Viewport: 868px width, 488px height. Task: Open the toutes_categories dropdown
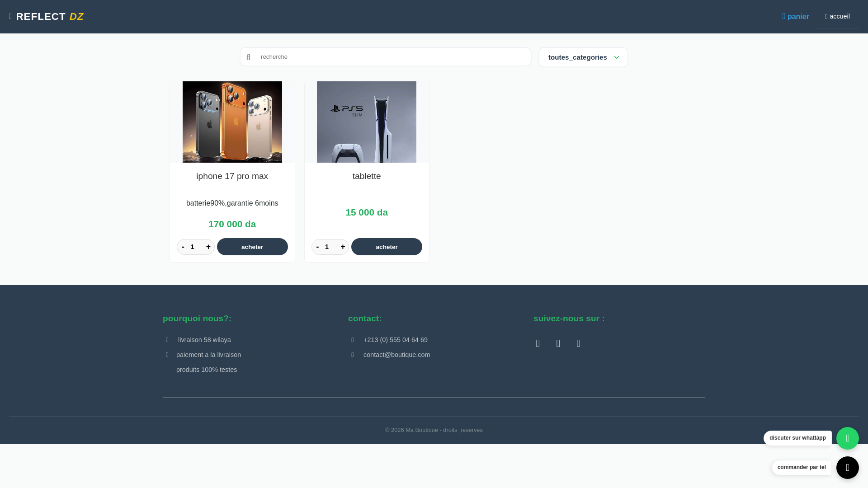tap(583, 57)
